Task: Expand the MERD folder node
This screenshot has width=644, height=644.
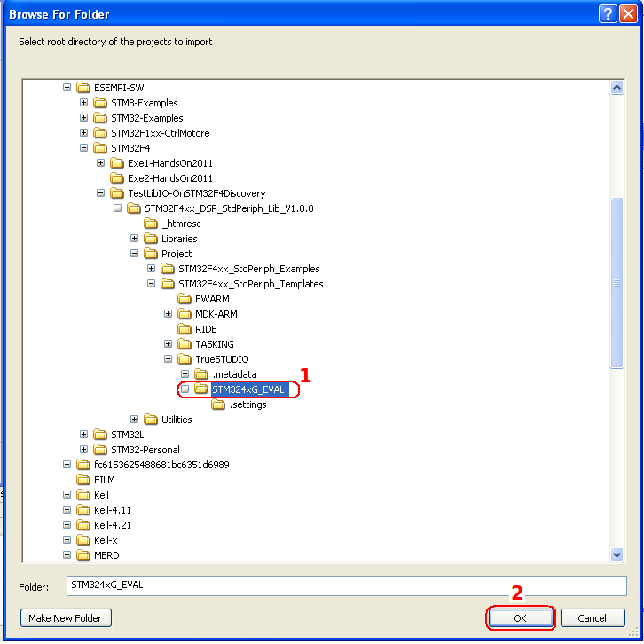Action: point(67,555)
